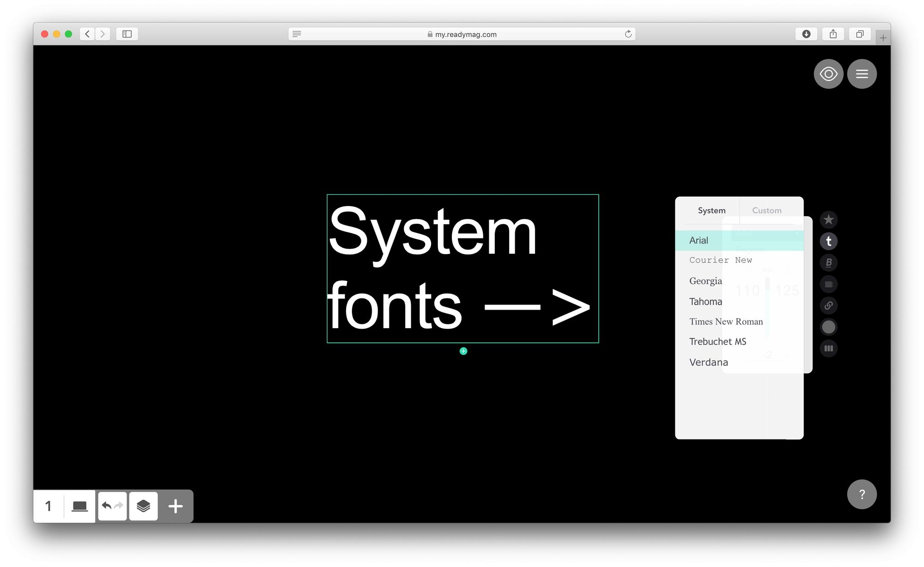Viewport: 924px width, 567px height.
Task: Click the link chain icon
Action: coord(828,305)
